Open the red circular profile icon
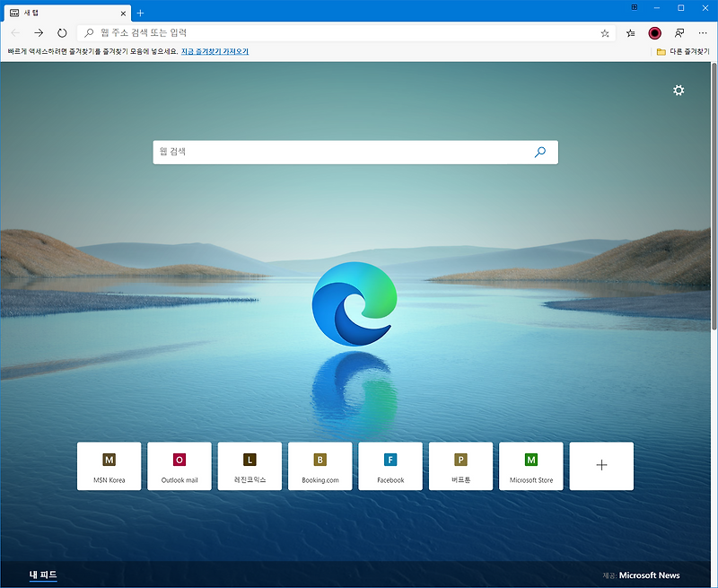 [x=655, y=33]
